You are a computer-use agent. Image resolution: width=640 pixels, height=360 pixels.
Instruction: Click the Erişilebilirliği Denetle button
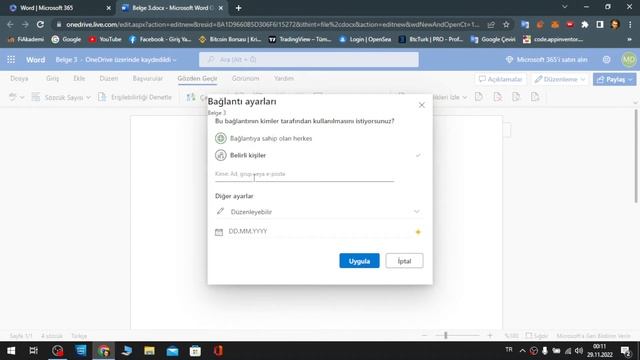[135, 97]
